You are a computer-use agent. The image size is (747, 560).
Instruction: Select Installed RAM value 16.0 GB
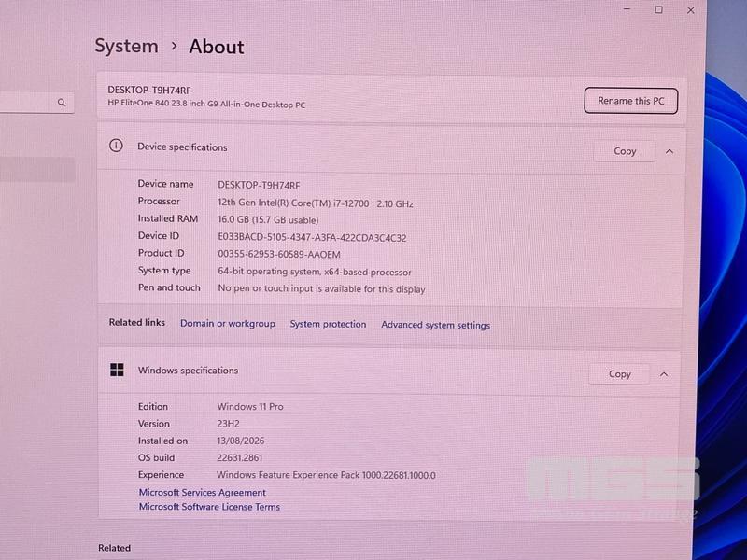click(x=268, y=220)
